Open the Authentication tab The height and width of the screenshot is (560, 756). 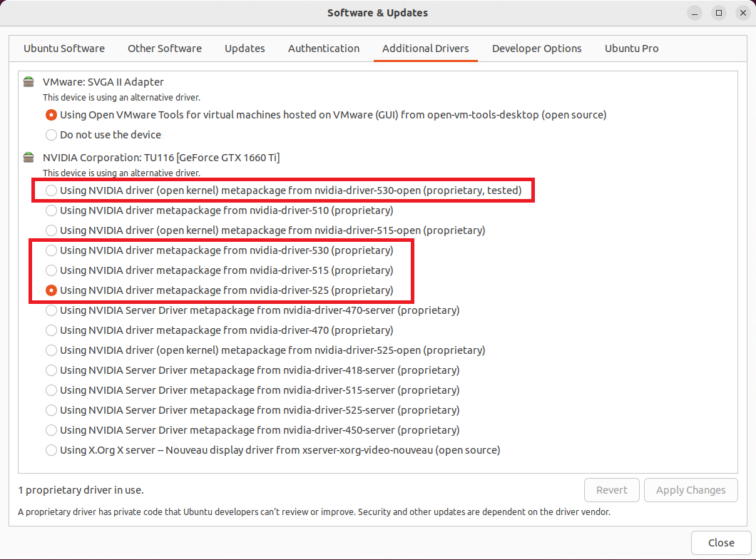coord(324,49)
